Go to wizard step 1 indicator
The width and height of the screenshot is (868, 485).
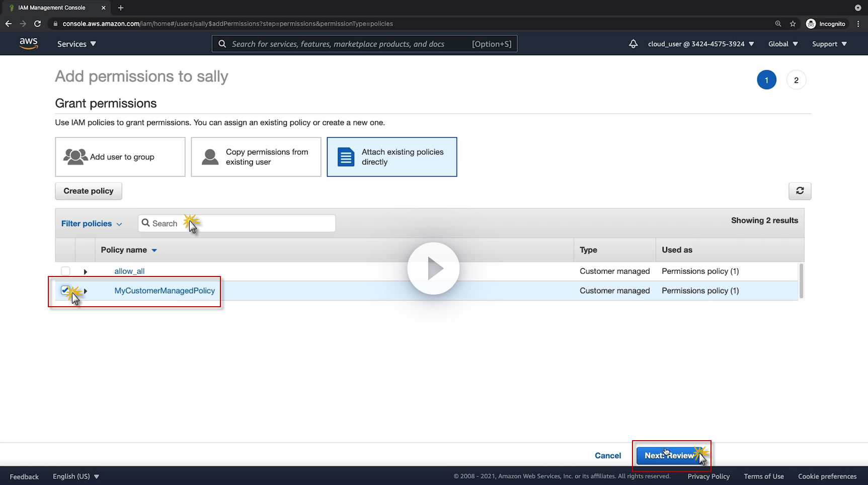(x=766, y=80)
